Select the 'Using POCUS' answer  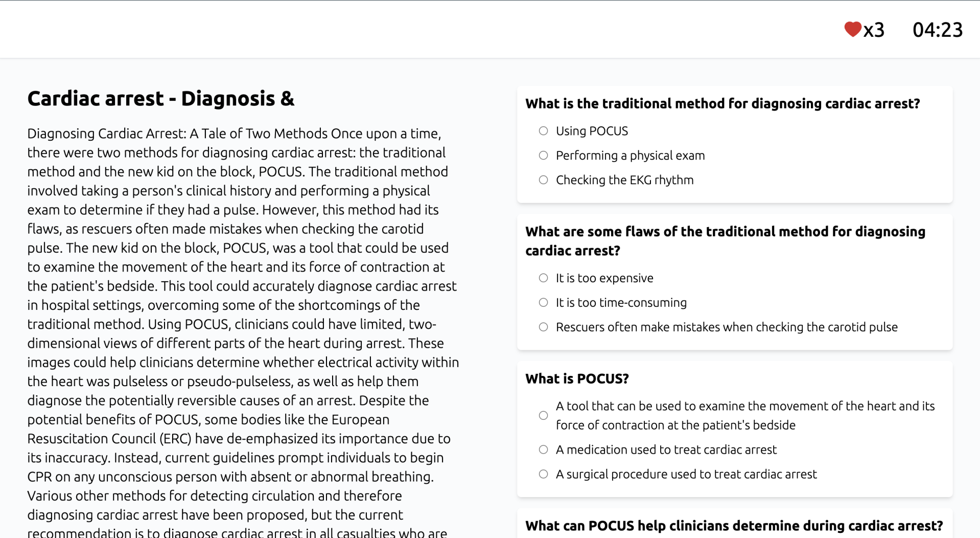[x=543, y=131]
